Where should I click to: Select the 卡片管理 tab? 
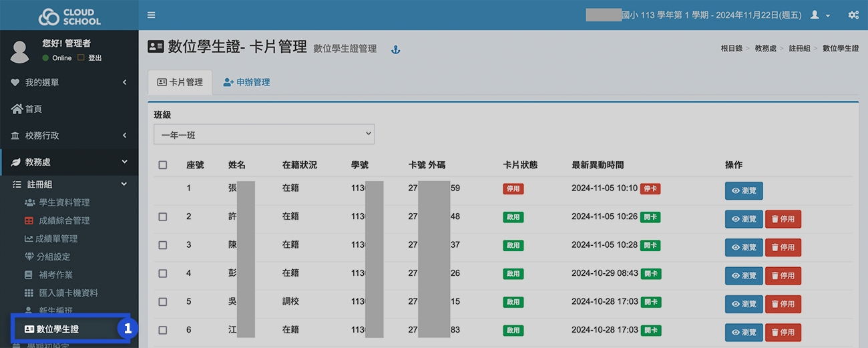(180, 82)
